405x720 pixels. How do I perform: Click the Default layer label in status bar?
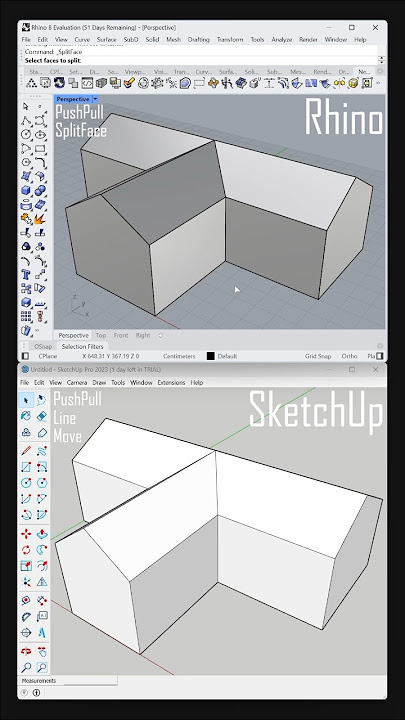[x=227, y=356]
